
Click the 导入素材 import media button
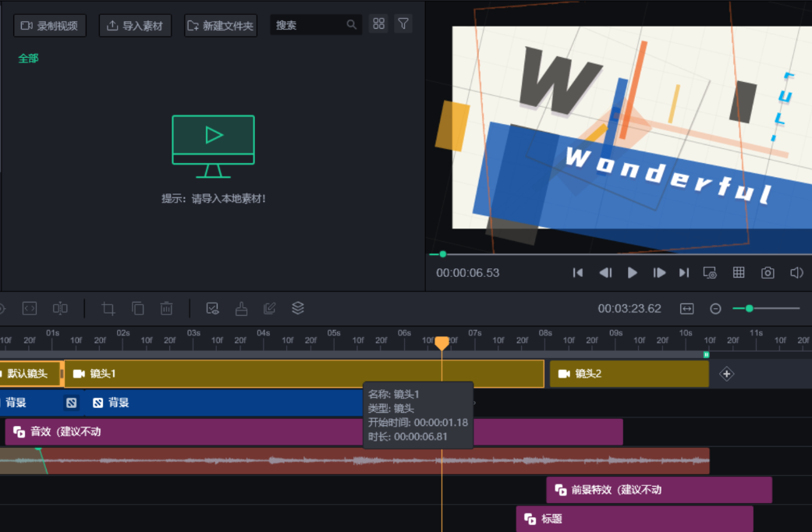pyautogui.click(x=135, y=25)
